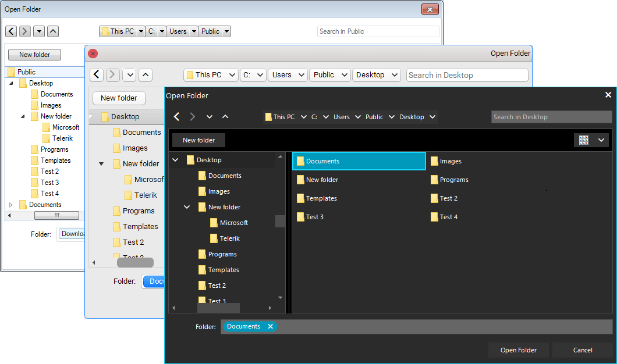Go up one level in dark dialog

tap(225, 117)
